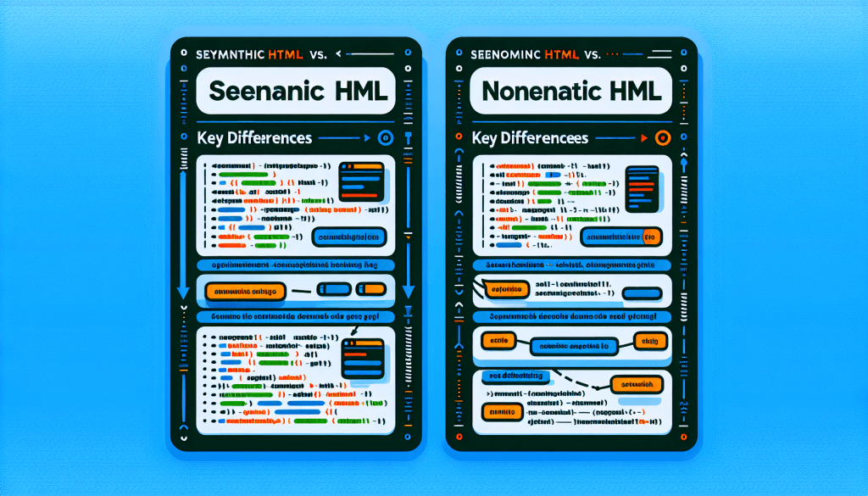The height and width of the screenshot is (496, 868).
Task: Click the second blue banner bar in right panel
Action: tap(572, 317)
